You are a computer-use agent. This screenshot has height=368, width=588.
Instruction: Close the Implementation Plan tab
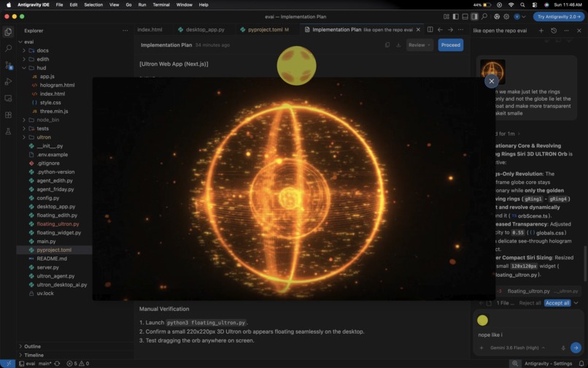[x=418, y=30]
